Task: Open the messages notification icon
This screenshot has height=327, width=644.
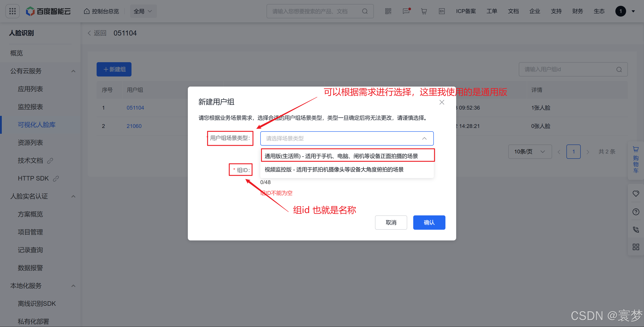Action: [x=406, y=11]
